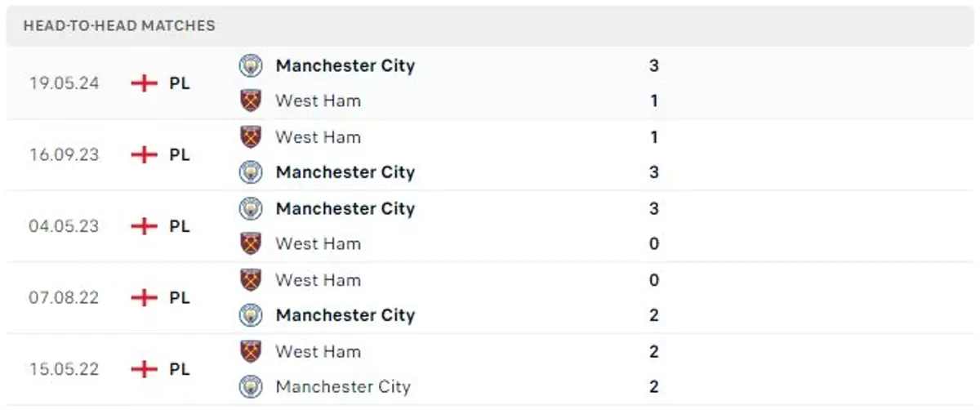Click Manchester City's score 3 on 19.05.24
The height and width of the screenshot is (410, 980).
tap(654, 66)
